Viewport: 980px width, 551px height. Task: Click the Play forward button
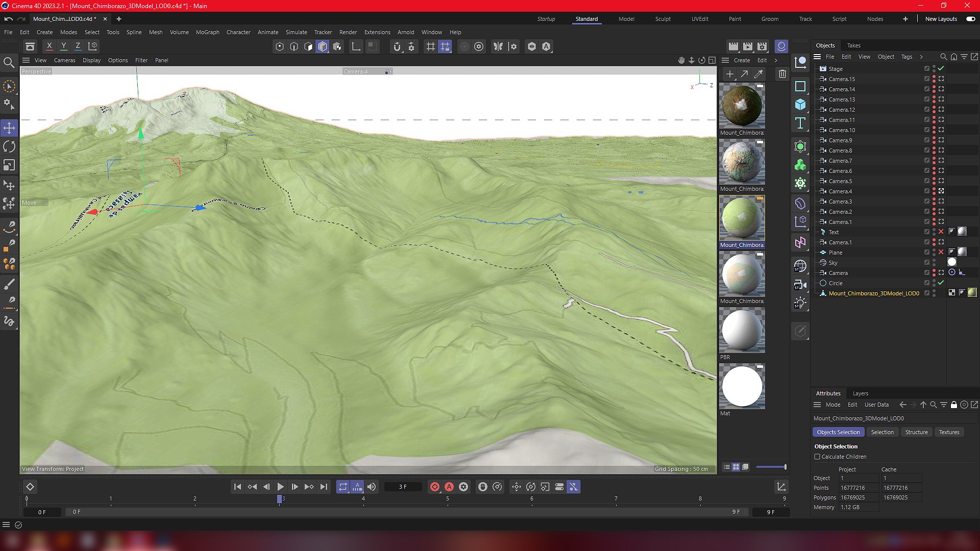pyautogui.click(x=280, y=487)
